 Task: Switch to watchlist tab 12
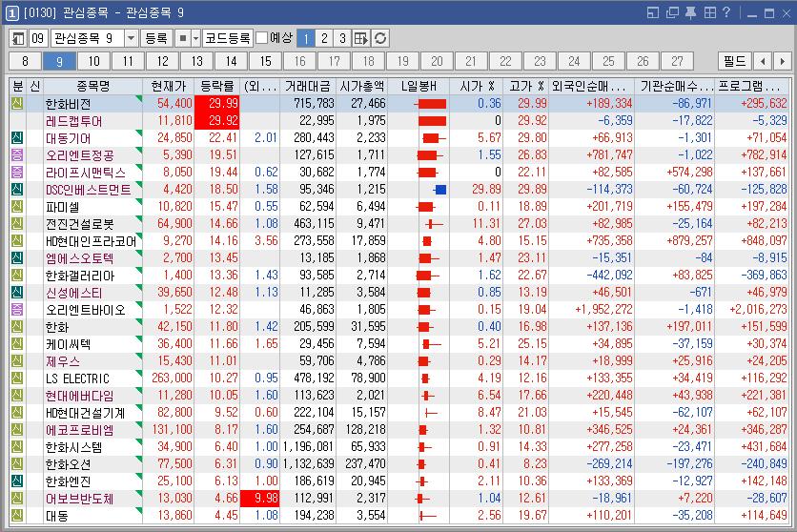click(x=163, y=61)
